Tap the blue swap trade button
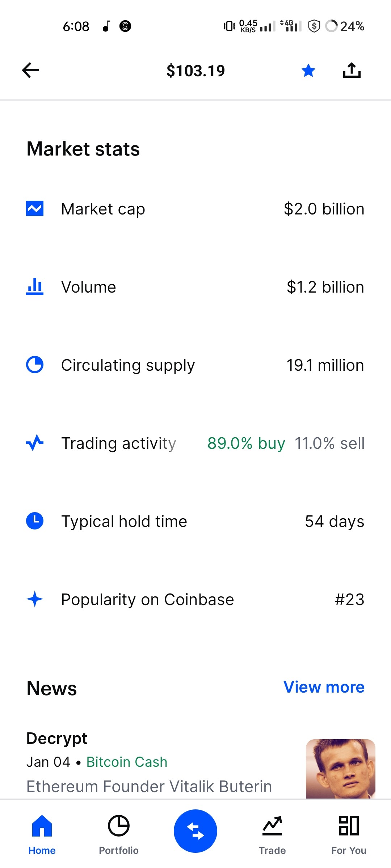391x868 pixels. [195, 831]
